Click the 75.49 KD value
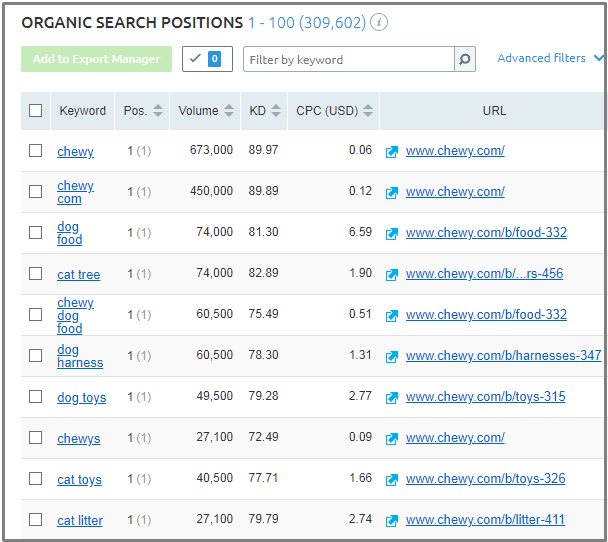This screenshot has width=608, height=542. click(263, 314)
